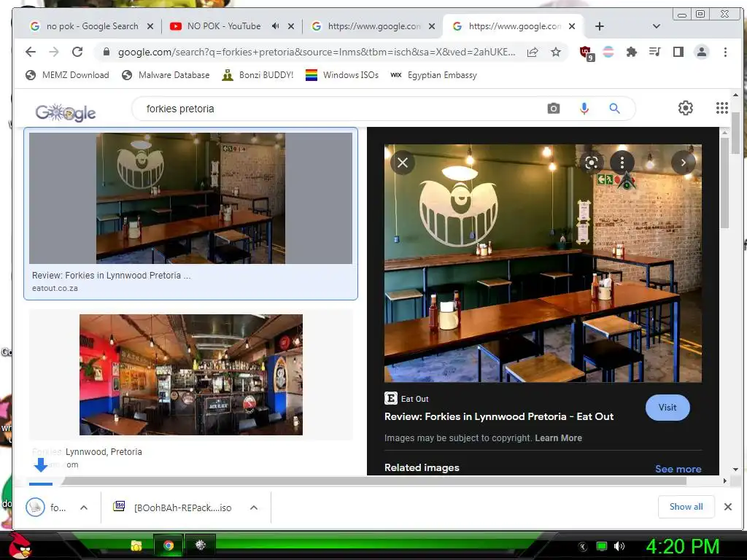
Task: Mute the NO POK YouTube tab
Action: (x=275, y=26)
